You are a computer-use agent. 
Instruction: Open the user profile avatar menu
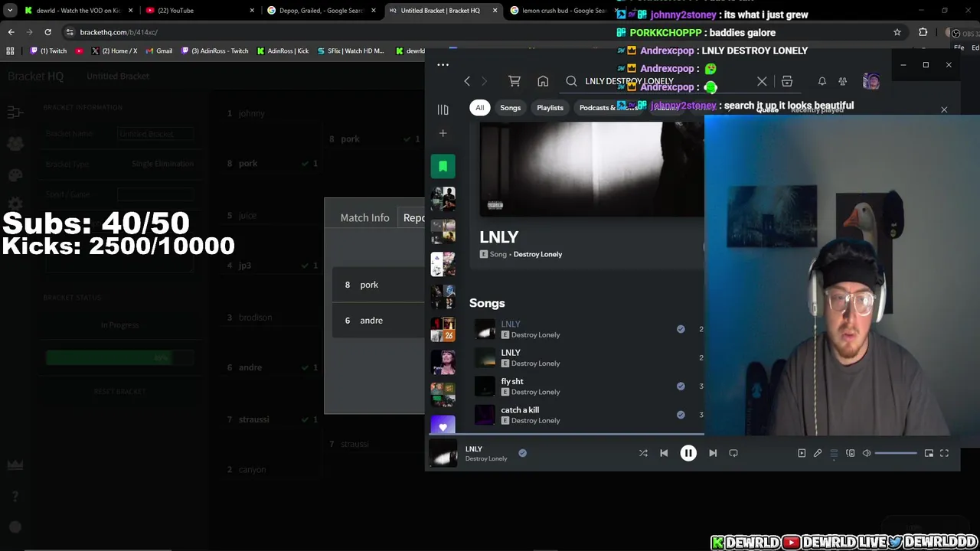(x=871, y=81)
